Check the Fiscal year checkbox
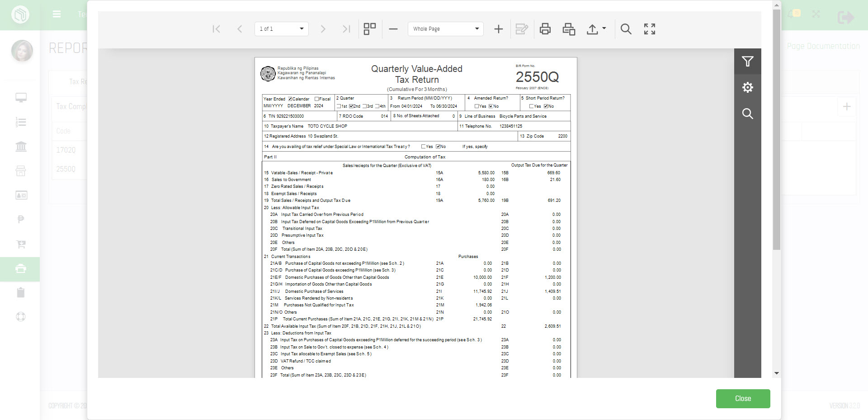868x420 pixels. (x=317, y=99)
